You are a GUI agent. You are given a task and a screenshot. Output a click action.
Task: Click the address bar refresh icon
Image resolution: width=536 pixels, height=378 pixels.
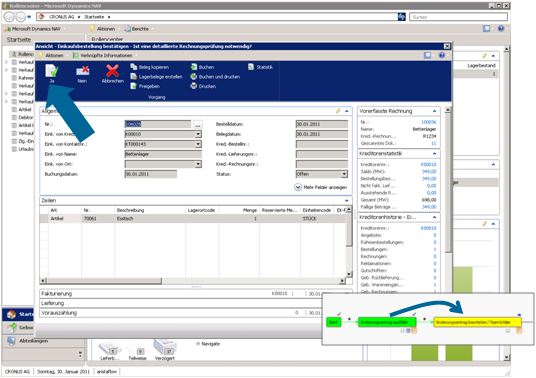(401, 16)
